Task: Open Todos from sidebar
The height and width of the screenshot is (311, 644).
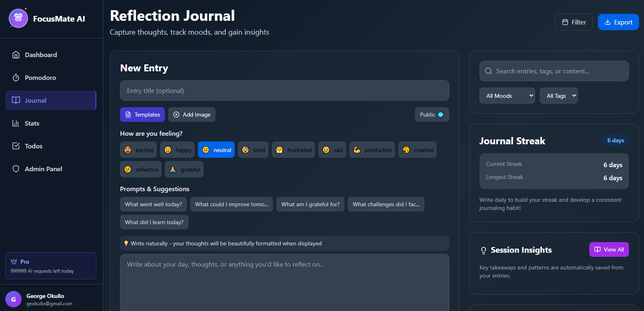Action: [x=51, y=146]
